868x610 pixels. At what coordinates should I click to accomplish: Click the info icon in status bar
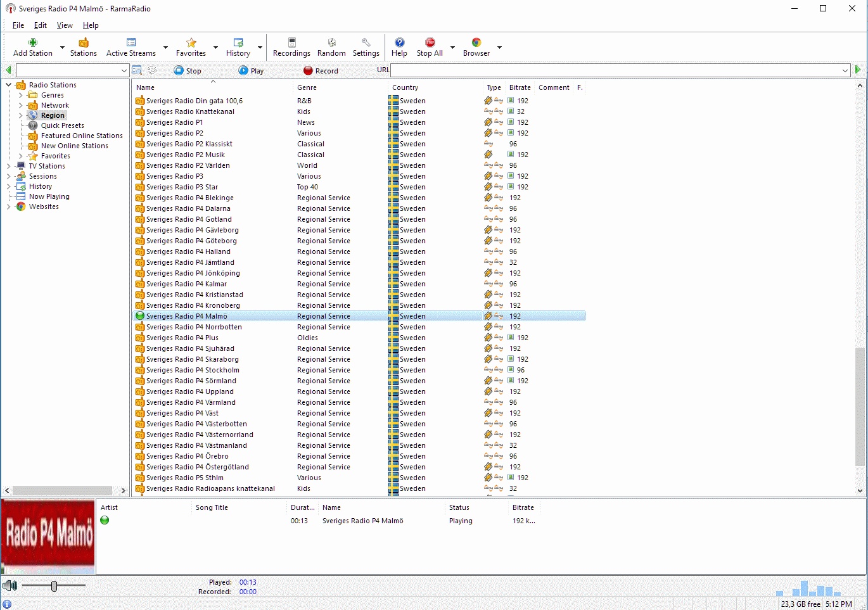click(7, 604)
